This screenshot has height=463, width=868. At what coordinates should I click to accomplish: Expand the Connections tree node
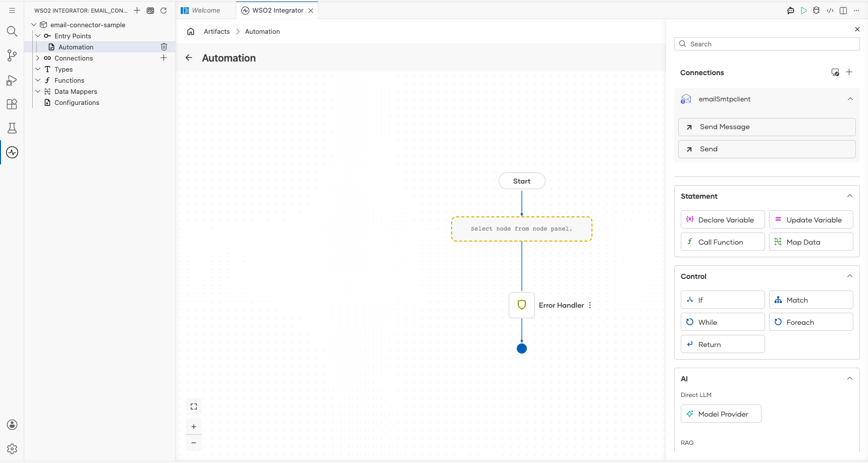[38, 58]
